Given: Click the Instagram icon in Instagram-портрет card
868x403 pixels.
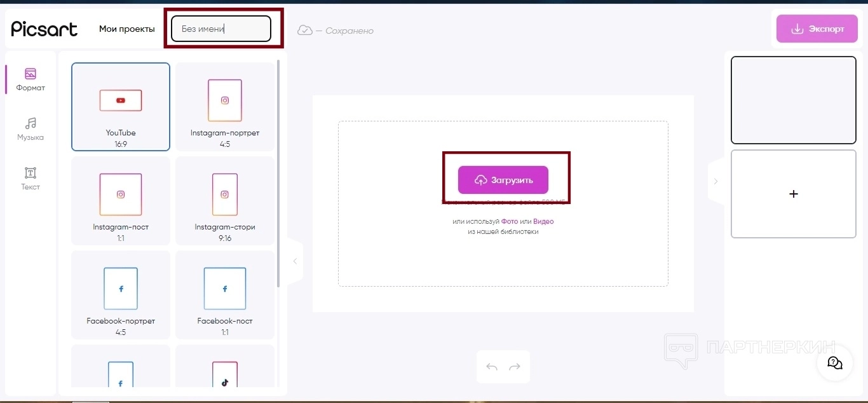Looking at the screenshot, I should point(225,100).
